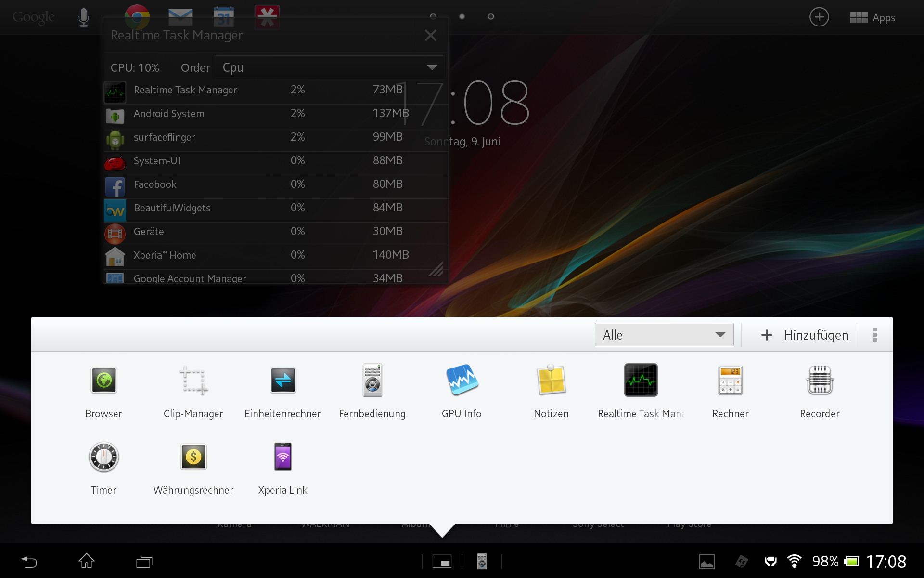The image size is (924, 578).
Task: Open the red asterisk app shortcut
Action: 267,17
